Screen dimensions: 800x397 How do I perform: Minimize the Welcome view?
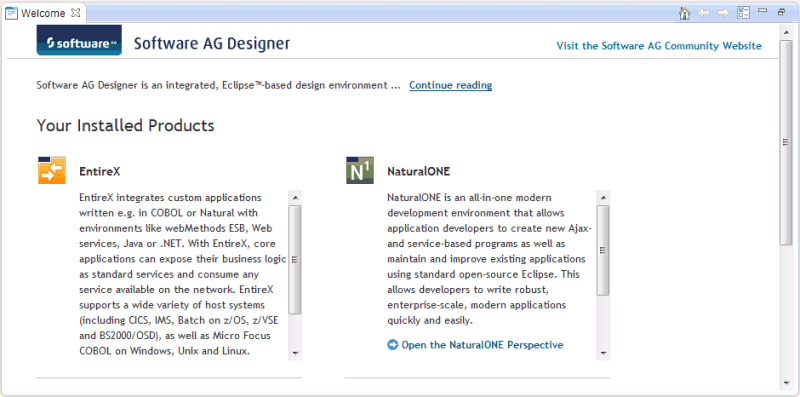(x=763, y=10)
